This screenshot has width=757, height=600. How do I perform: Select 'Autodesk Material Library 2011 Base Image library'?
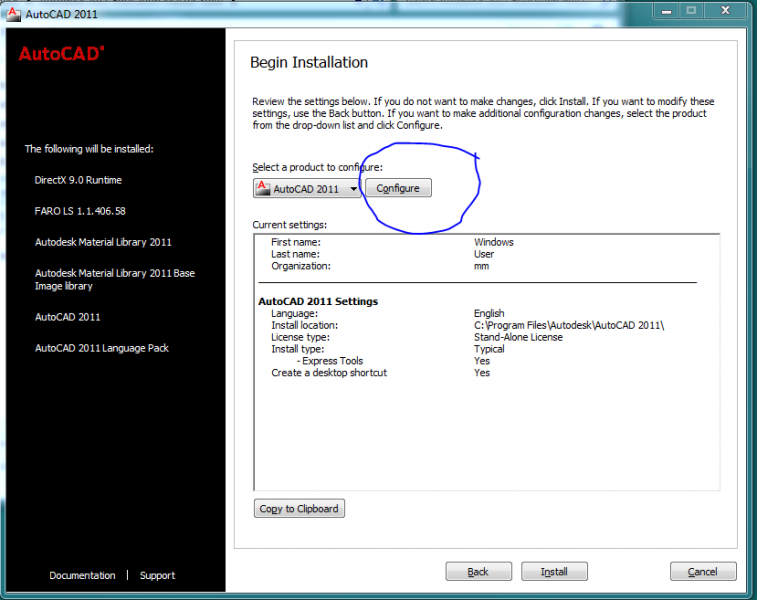point(115,279)
